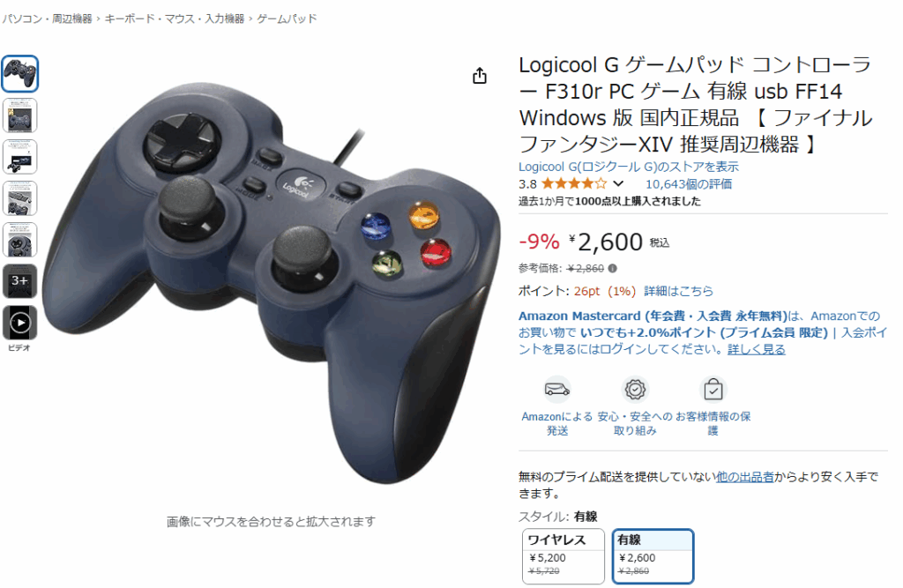Click the customer information protection bag icon
This screenshot has height=588, width=903.
click(713, 390)
